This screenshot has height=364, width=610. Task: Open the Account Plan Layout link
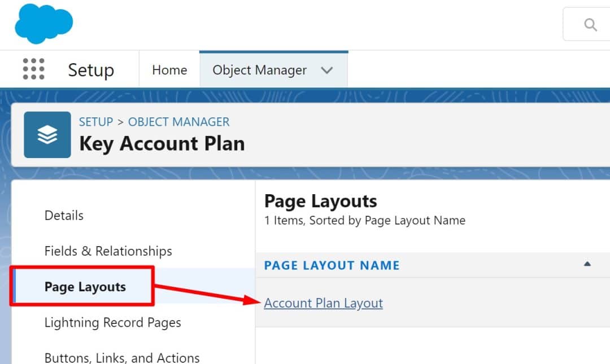click(323, 303)
